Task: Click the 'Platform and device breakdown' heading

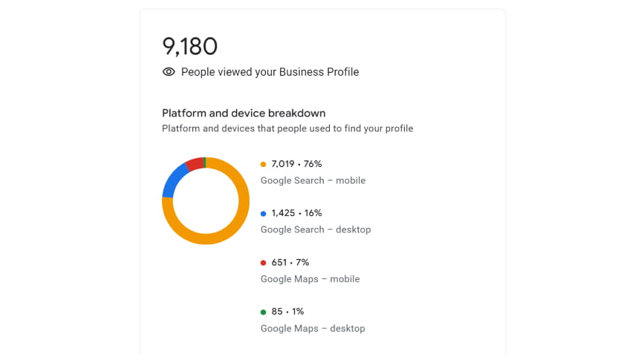Action: click(244, 114)
